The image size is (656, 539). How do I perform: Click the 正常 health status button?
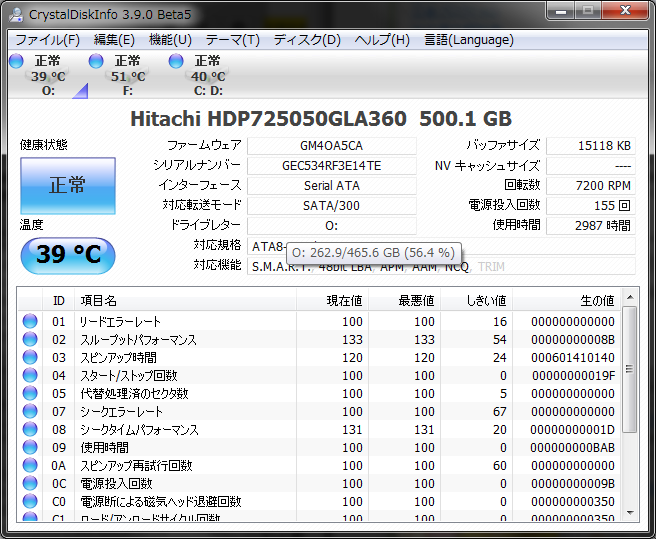(x=68, y=185)
